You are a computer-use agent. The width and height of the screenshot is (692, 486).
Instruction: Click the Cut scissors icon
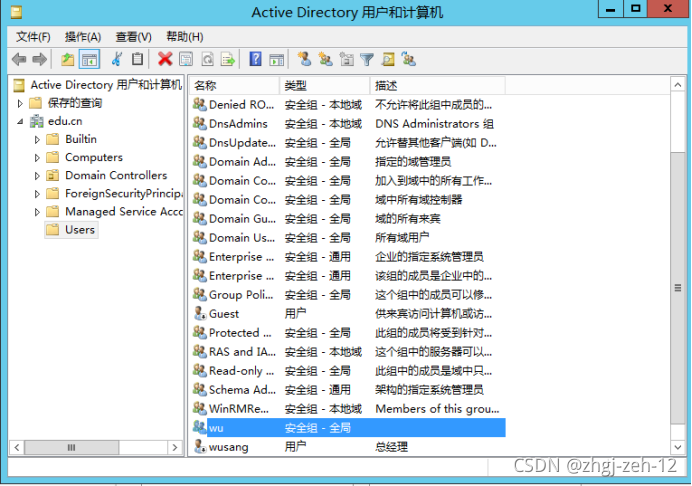[x=117, y=59]
